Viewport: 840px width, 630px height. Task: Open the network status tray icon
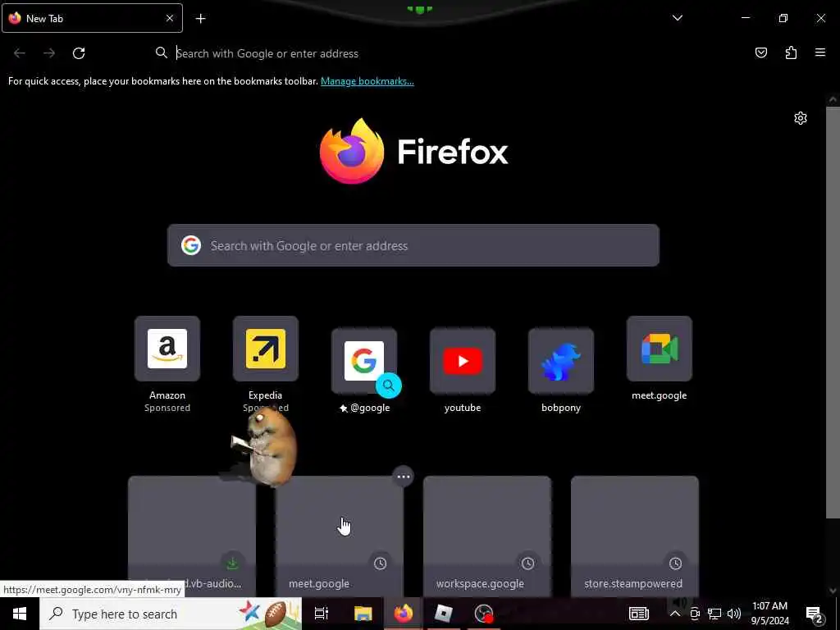[x=714, y=614]
